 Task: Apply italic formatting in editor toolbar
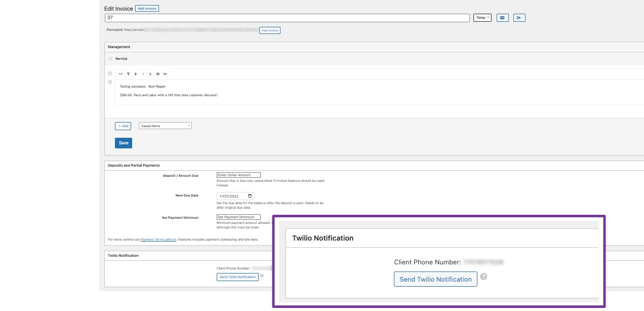click(x=143, y=74)
